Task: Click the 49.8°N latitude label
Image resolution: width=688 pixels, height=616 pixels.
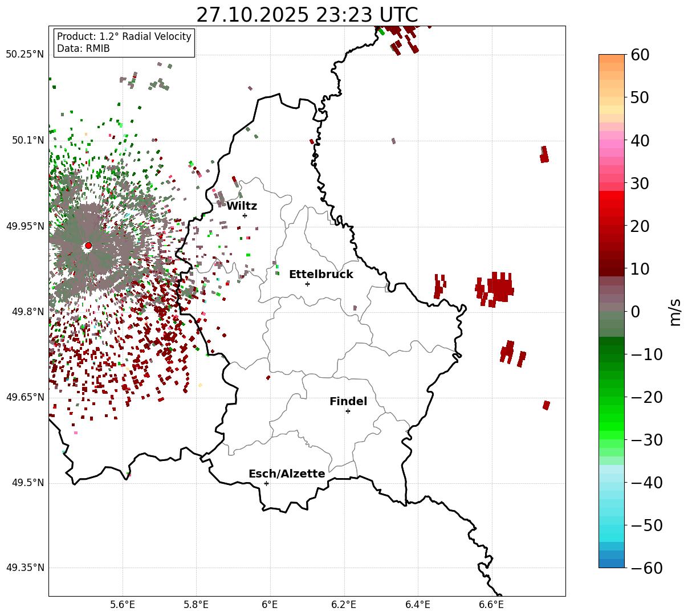Action: click(x=27, y=312)
